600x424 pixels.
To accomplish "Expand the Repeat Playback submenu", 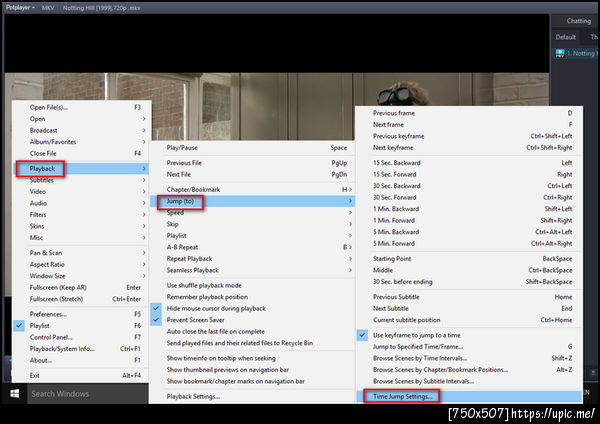I will pyautogui.click(x=253, y=259).
